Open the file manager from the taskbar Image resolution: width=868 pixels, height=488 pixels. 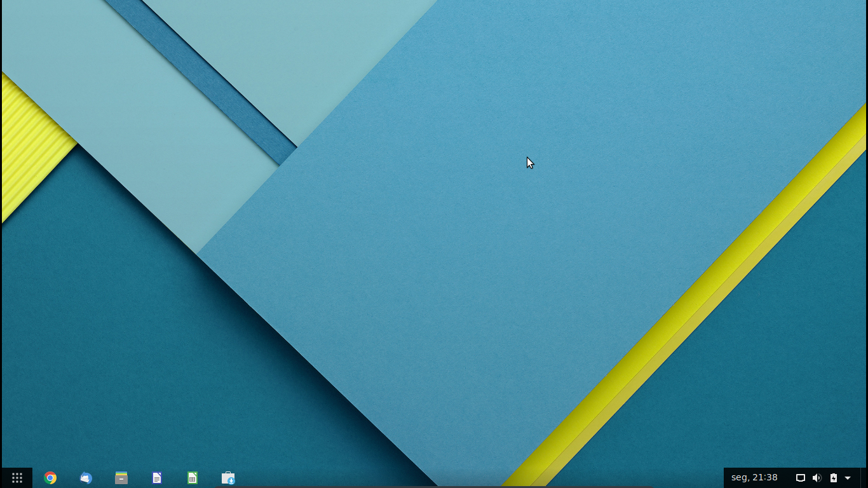pyautogui.click(x=121, y=477)
